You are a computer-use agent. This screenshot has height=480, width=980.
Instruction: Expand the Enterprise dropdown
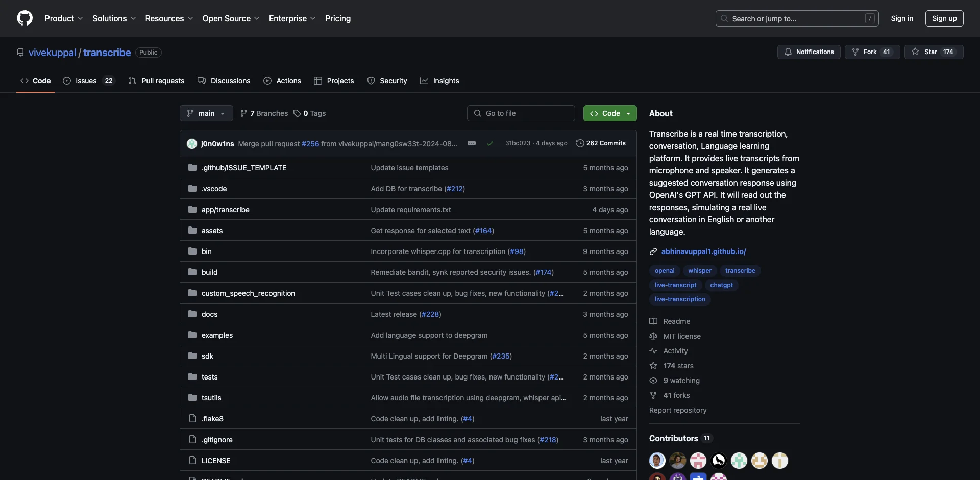click(292, 18)
